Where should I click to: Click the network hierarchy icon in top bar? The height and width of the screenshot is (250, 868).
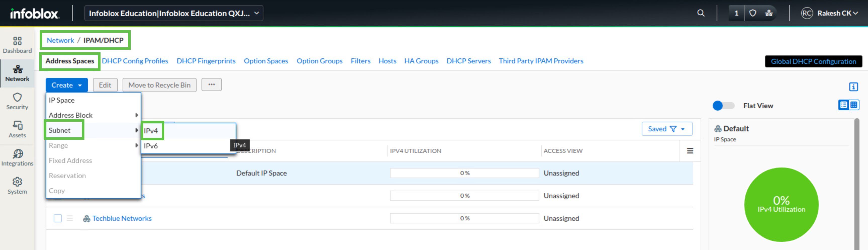[x=768, y=13]
